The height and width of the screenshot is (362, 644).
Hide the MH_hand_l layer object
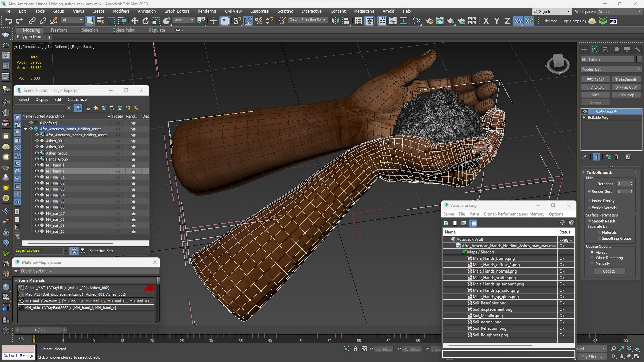37,165
